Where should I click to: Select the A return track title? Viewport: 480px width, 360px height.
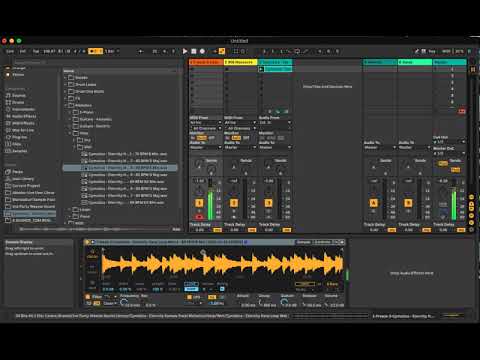(380, 62)
